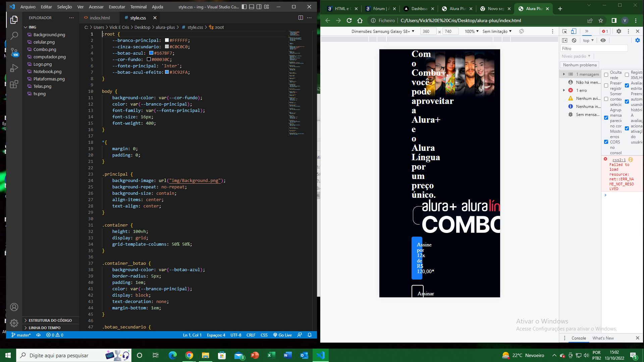This screenshot has height=362, width=644.
Task: Split the VS Code editor right
Action: (x=301, y=18)
